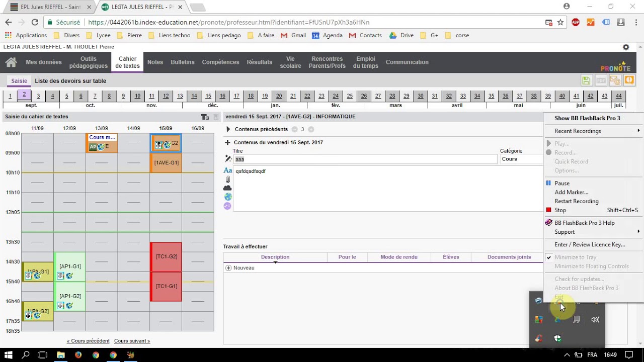Select Pause in FlashBack menu
The image size is (644, 362).
[594, 183]
